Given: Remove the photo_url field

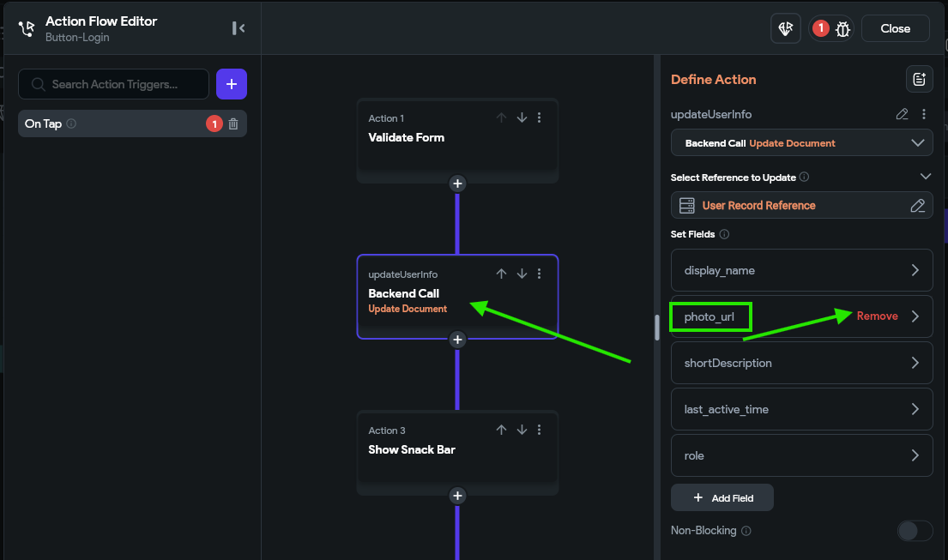Looking at the screenshot, I should coord(878,316).
